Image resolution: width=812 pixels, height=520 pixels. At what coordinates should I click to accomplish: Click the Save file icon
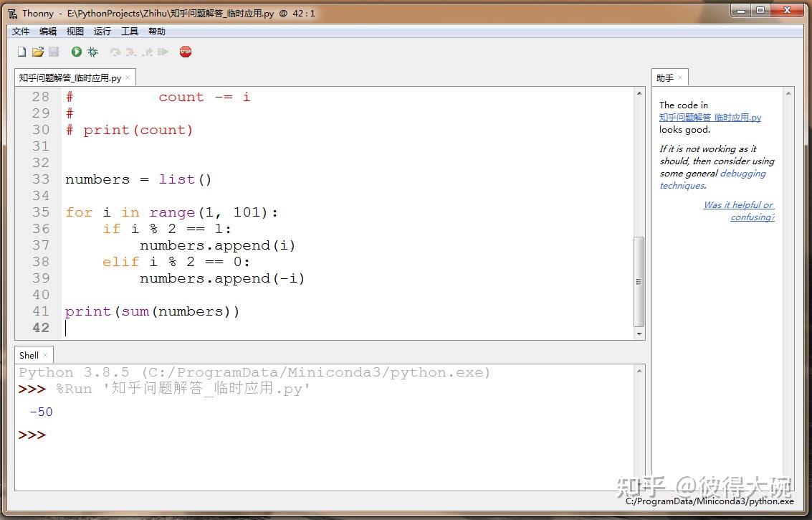[53, 51]
